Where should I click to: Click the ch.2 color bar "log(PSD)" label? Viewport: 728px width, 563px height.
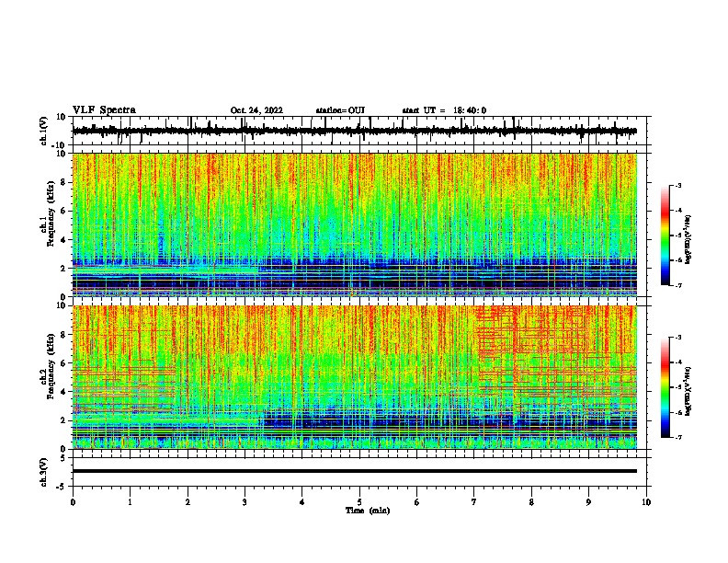688,391
